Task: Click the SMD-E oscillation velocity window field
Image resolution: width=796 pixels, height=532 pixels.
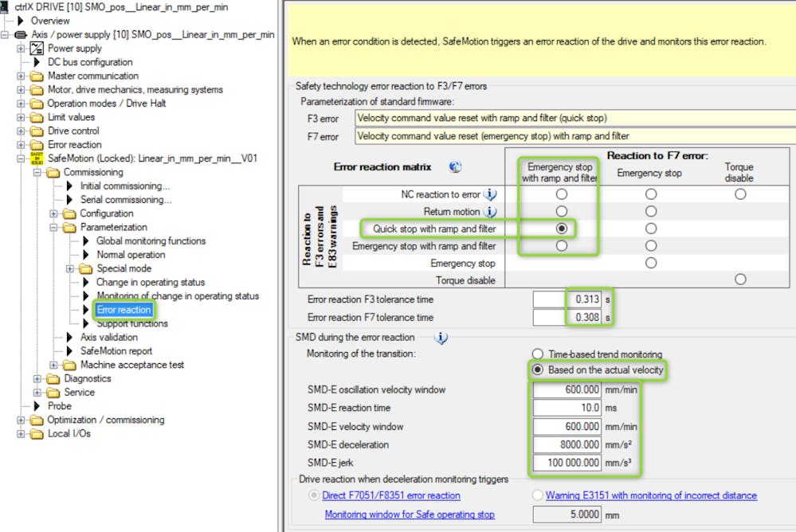Action: (567, 390)
